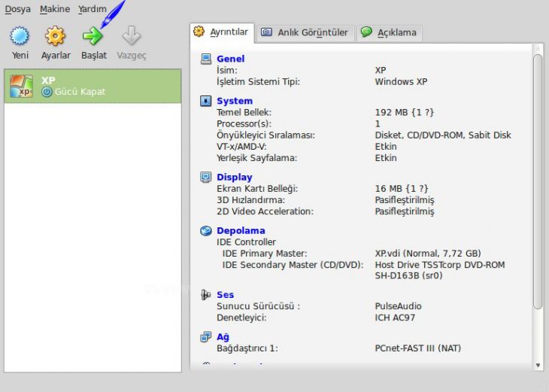The image size is (549, 392).
Task: Click the Vazgeç discard arrow icon
Action: (132, 35)
